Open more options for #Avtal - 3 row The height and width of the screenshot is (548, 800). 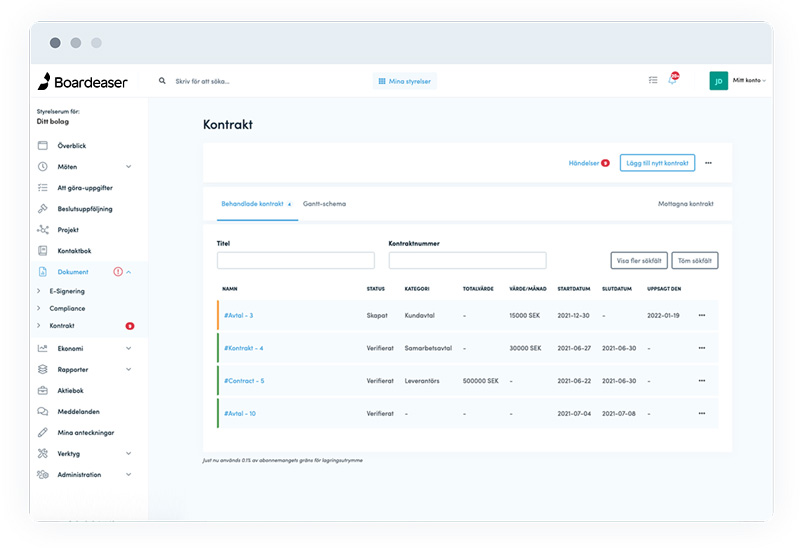pos(702,315)
